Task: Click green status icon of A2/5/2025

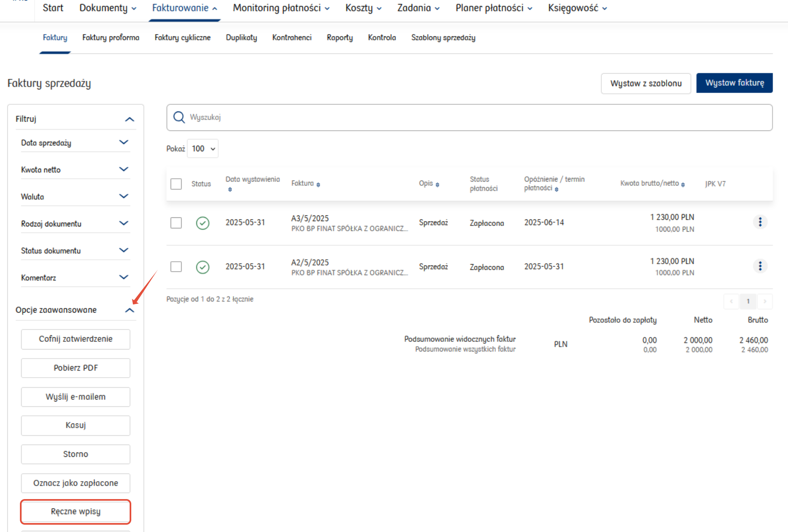Action: click(x=202, y=267)
